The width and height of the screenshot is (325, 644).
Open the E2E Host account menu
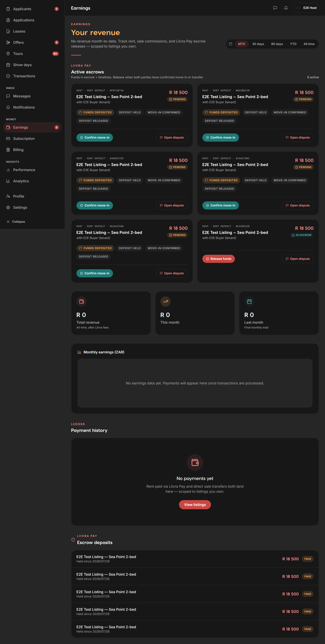tap(306, 8)
